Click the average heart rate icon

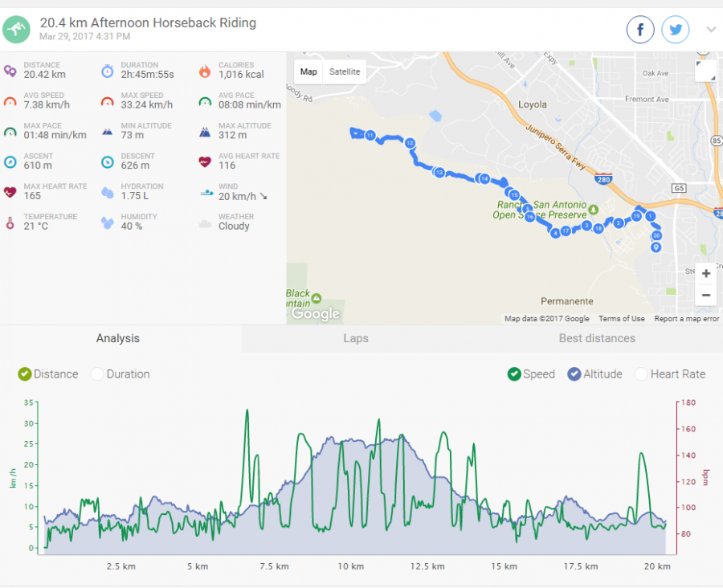click(x=205, y=161)
